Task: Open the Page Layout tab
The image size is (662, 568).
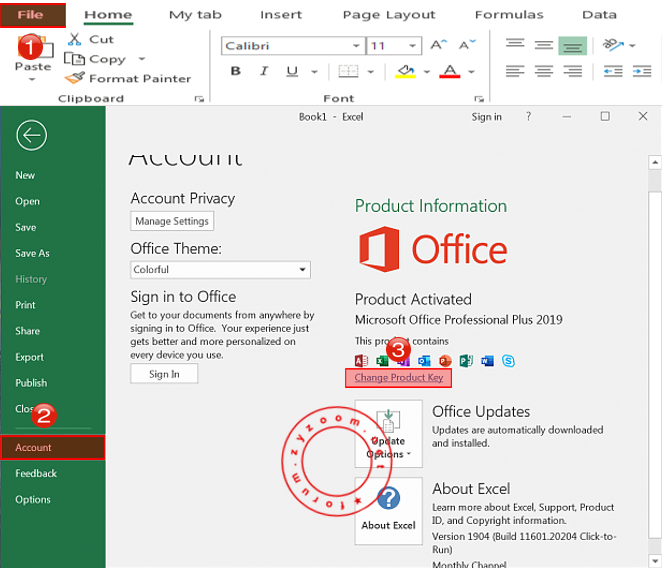Action: pyautogui.click(x=389, y=15)
